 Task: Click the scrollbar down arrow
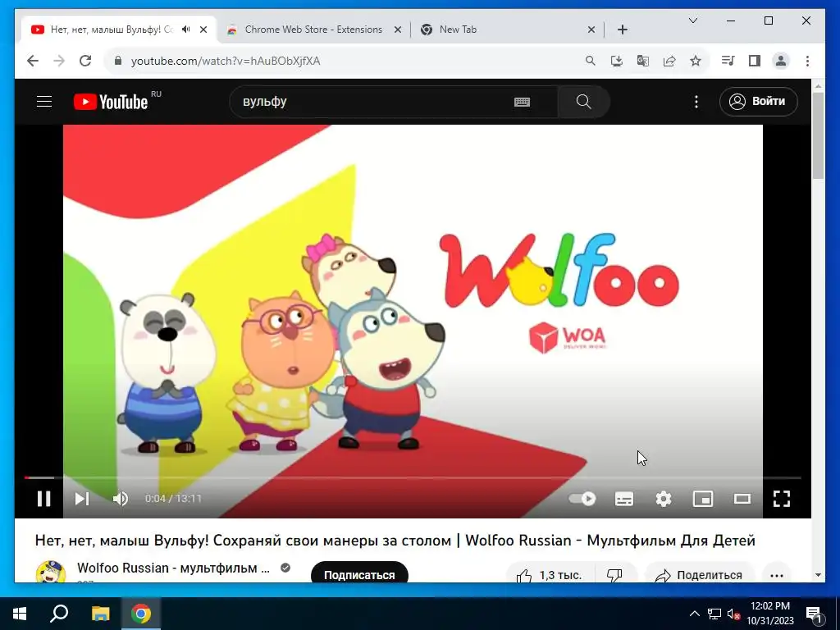coord(818,575)
